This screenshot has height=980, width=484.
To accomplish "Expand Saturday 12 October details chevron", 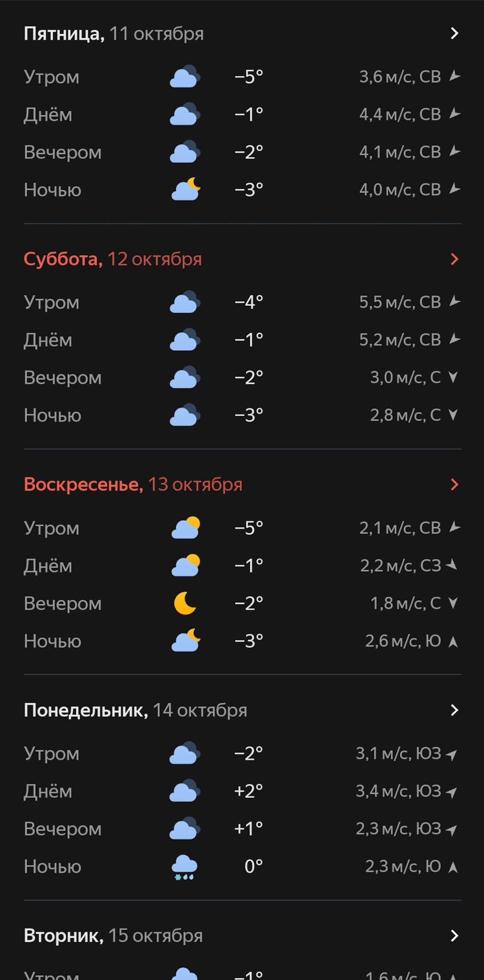I will (454, 259).
